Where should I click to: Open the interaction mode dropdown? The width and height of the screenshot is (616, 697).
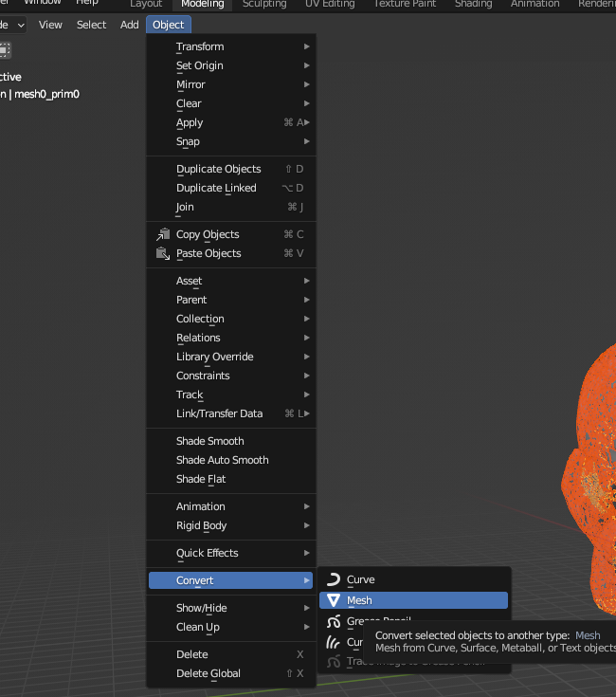pos(14,25)
